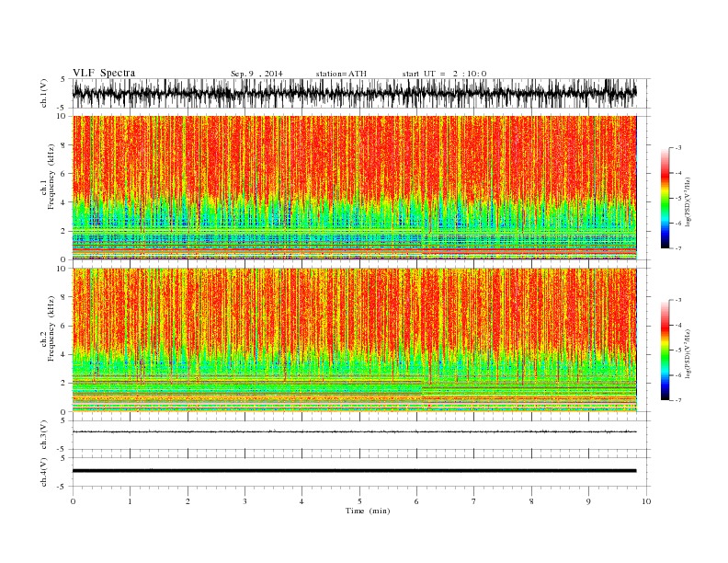Click the ch.2 spectrogram plot area
The height and width of the screenshot is (563, 728).
[x=354, y=340]
